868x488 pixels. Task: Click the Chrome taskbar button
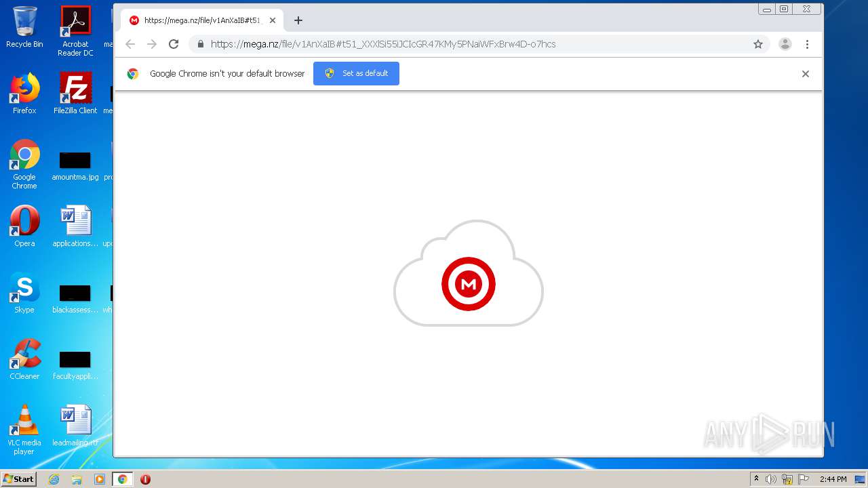click(x=122, y=479)
